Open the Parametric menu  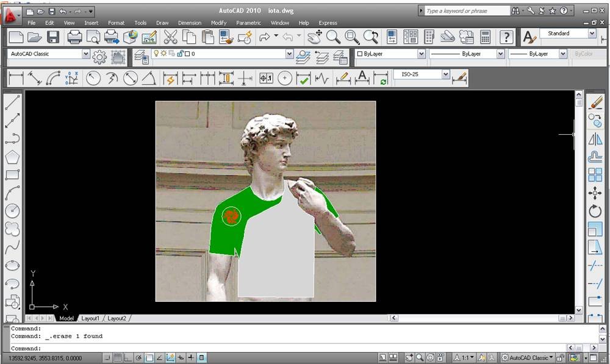click(x=249, y=23)
